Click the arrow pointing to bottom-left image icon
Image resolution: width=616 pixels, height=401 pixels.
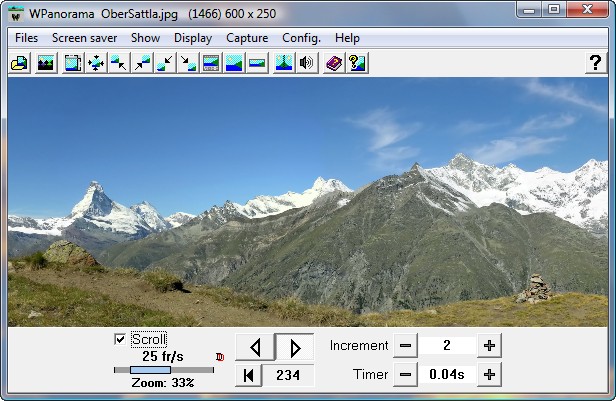(165, 63)
